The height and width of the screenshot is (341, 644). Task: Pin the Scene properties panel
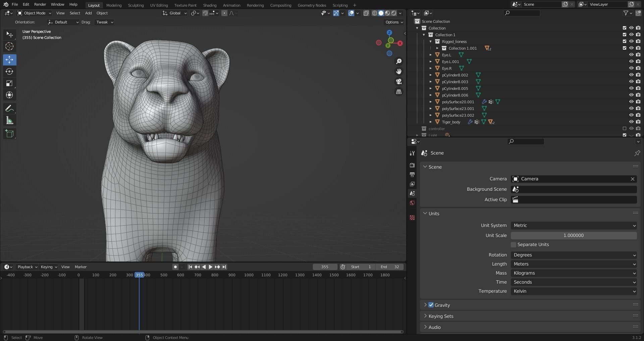tap(637, 153)
